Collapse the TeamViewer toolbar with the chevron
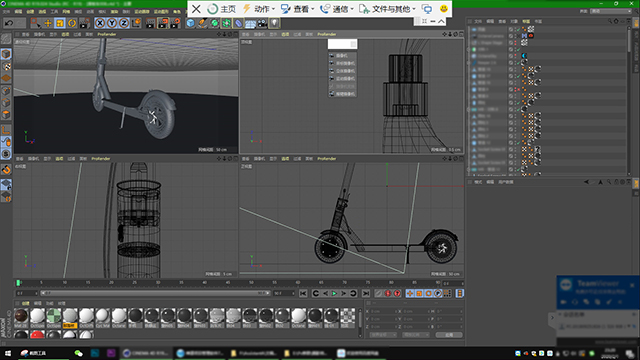640x360 pixels. coord(442,21)
